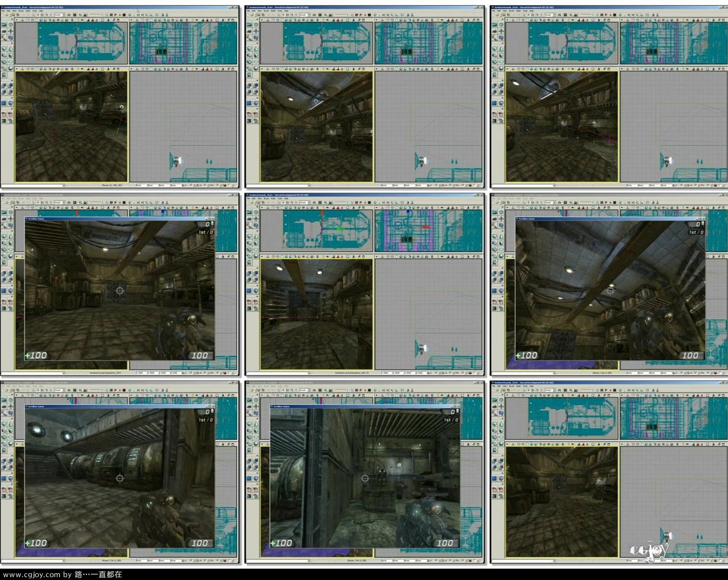Image resolution: width=728 pixels, height=580 pixels.
Task: Pick the Cylinder brush builder in top-middle screenshot
Action: tap(257, 55)
